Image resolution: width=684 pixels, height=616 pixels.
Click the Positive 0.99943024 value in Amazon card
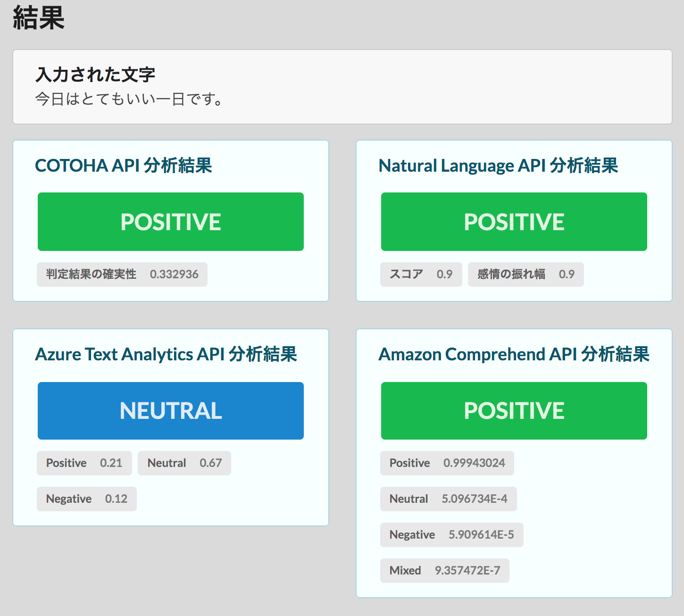coord(447,463)
